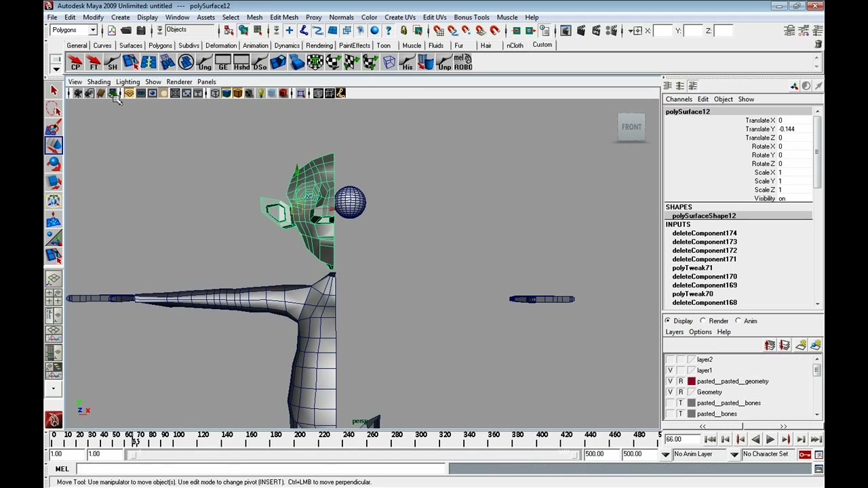Viewport: 868px width, 488px height.
Task: Click the His shelf icon
Action: (407, 63)
